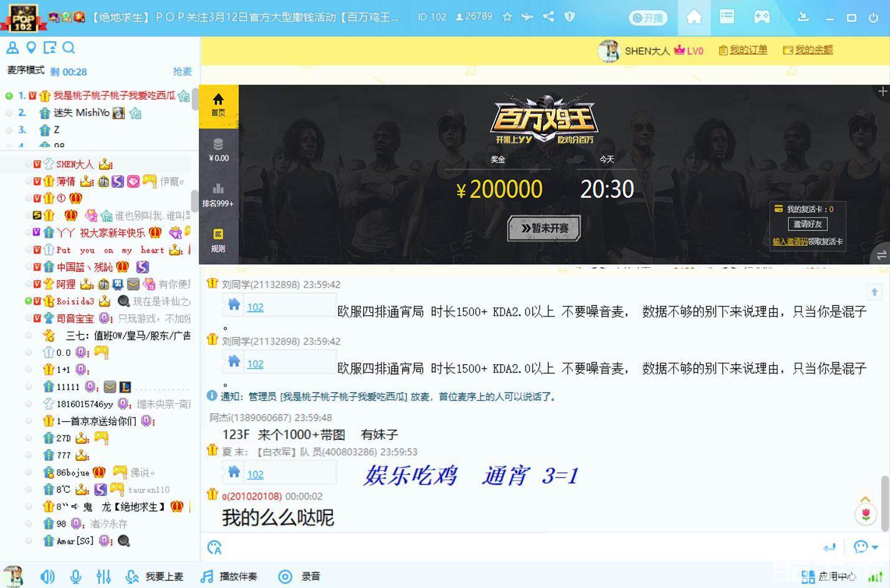Image resolution: width=890 pixels, height=588 pixels.
Task: Click the flower gift icon
Action: 866,514
